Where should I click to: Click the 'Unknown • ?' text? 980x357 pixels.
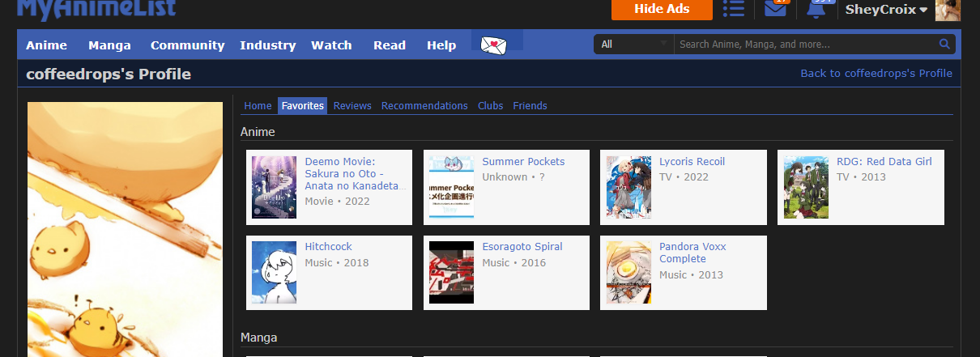[x=513, y=176]
